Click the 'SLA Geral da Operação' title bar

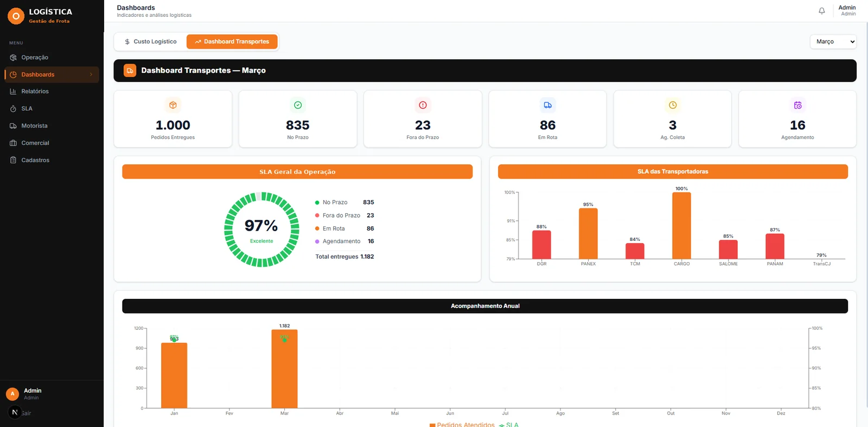point(297,171)
